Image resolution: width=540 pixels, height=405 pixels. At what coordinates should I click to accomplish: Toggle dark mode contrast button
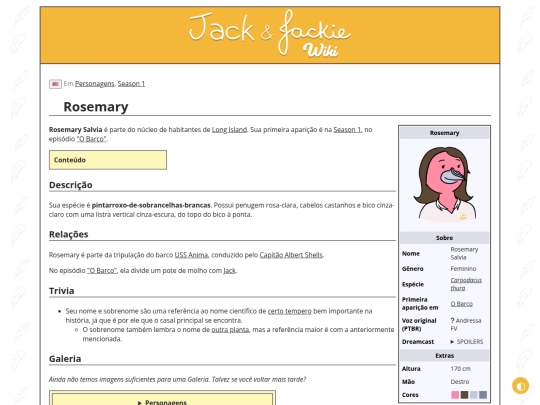coord(520,386)
